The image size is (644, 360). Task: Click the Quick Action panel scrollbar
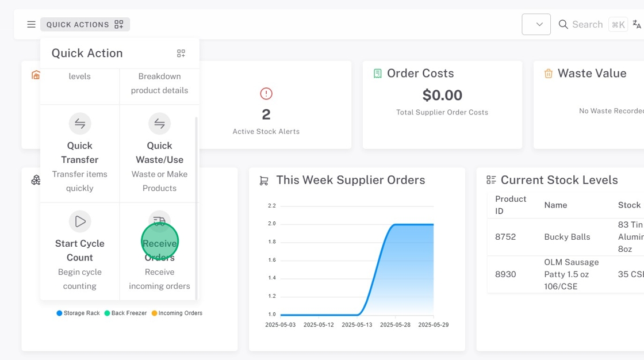tap(196, 208)
